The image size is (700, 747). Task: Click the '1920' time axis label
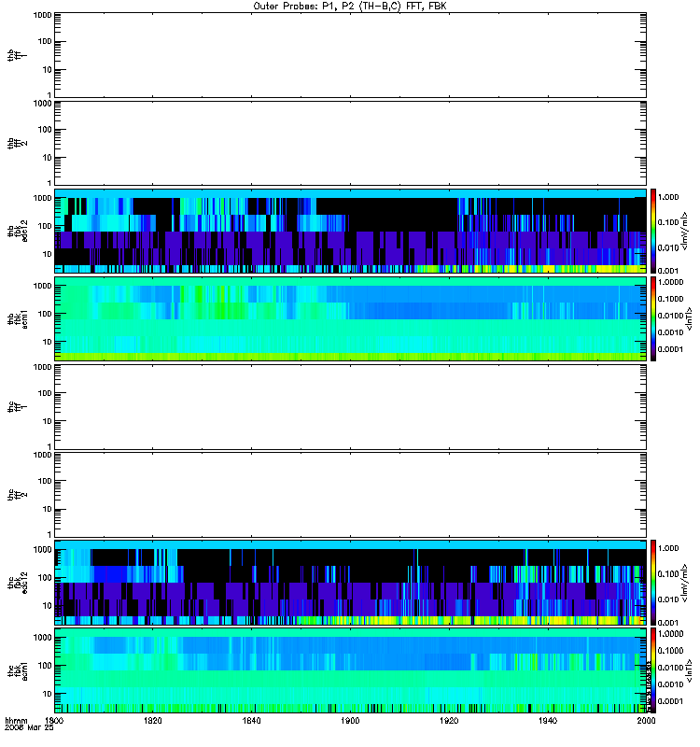(449, 721)
